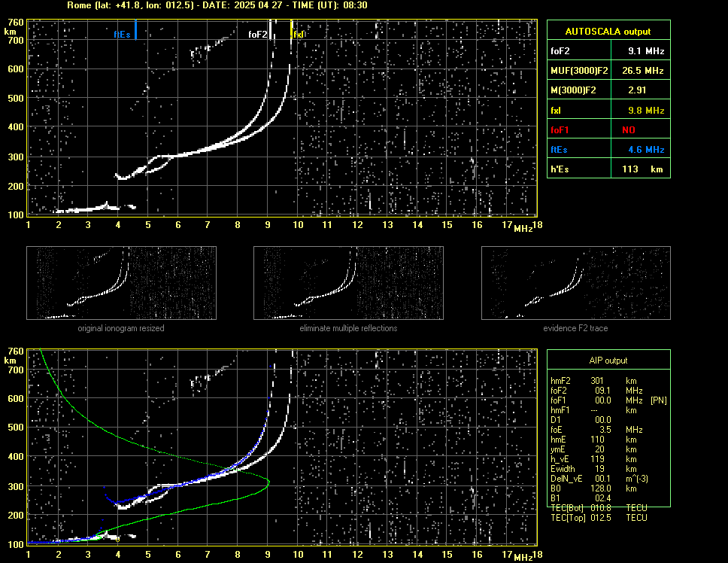This screenshot has height=563, width=728.
Task: Select the blue ftEs marker on top ionogram
Action: [x=135, y=29]
